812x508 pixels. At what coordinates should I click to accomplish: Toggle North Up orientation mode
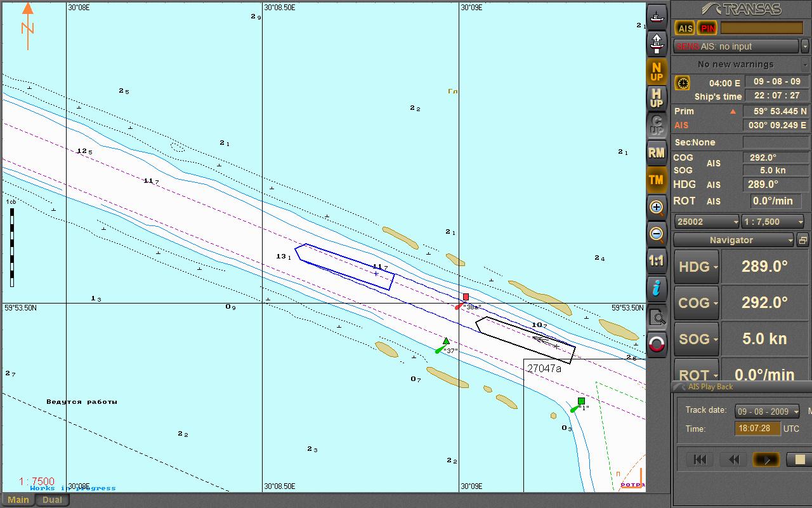[657, 71]
